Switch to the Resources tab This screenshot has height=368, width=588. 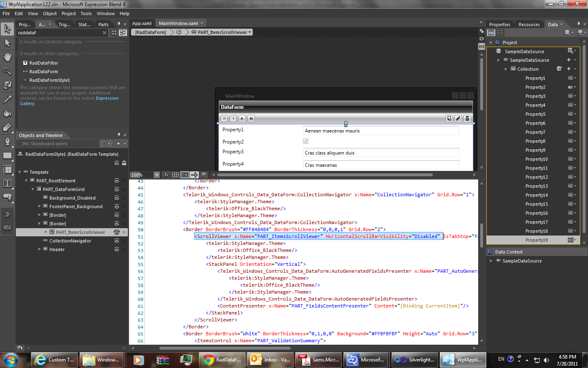(x=529, y=25)
